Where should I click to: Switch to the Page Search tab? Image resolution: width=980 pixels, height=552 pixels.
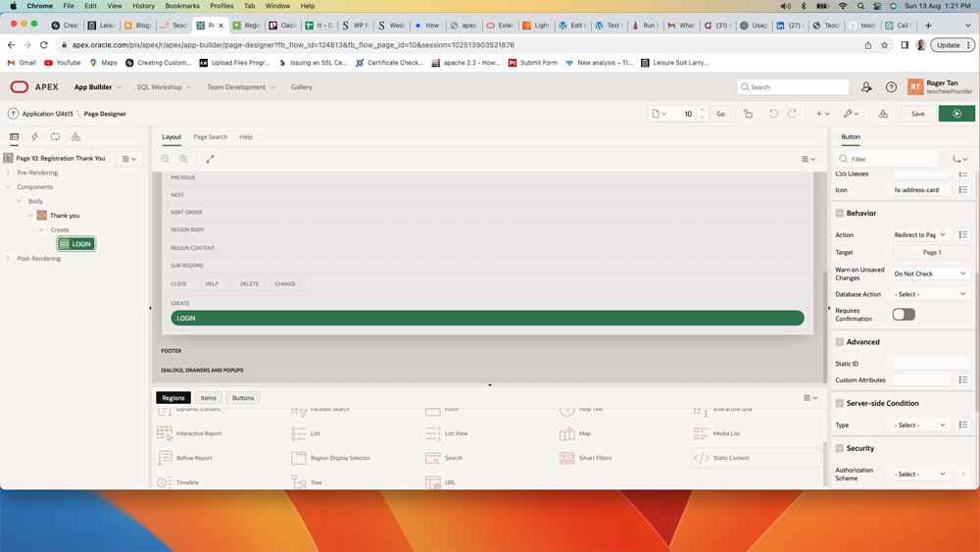210,137
